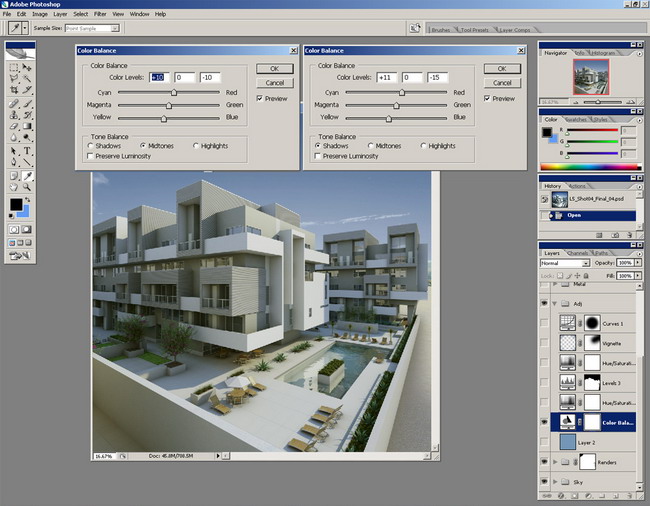Select the Brush tool
The height and width of the screenshot is (506, 650).
(27, 103)
